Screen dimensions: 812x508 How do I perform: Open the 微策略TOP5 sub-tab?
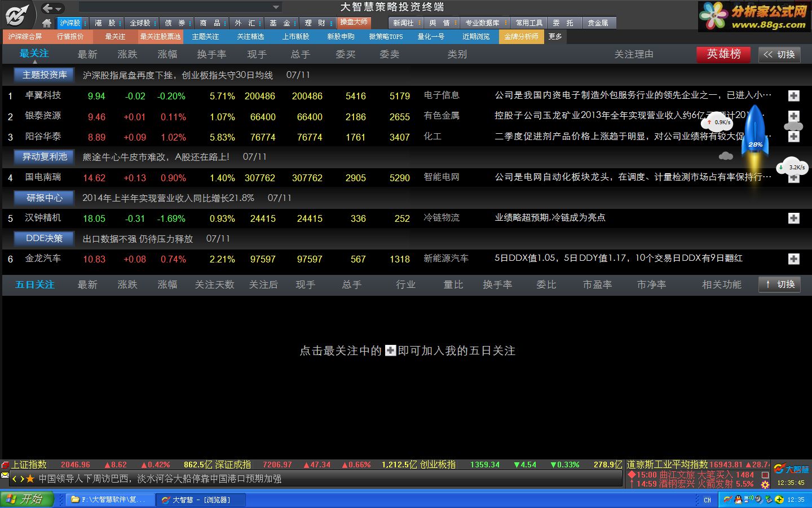386,37
